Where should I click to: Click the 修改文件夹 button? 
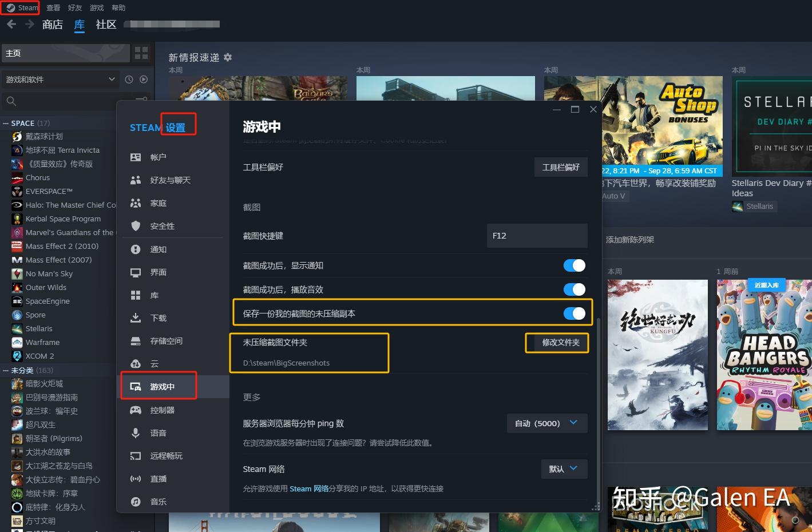(x=556, y=342)
